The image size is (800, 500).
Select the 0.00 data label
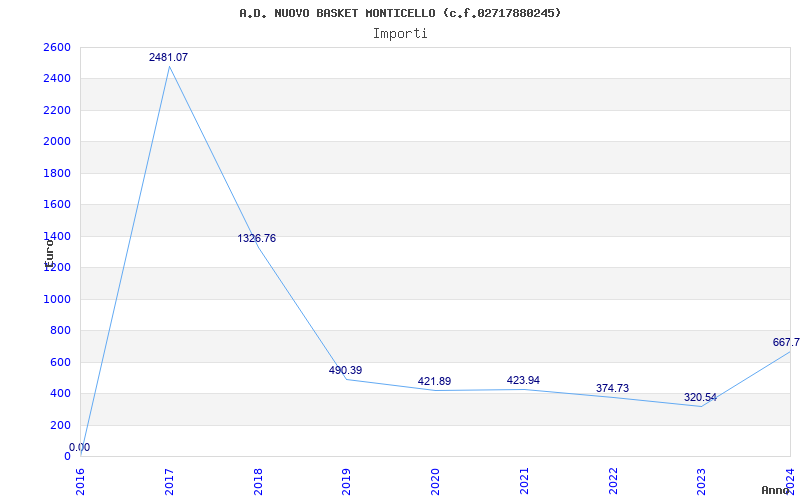click(x=80, y=447)
